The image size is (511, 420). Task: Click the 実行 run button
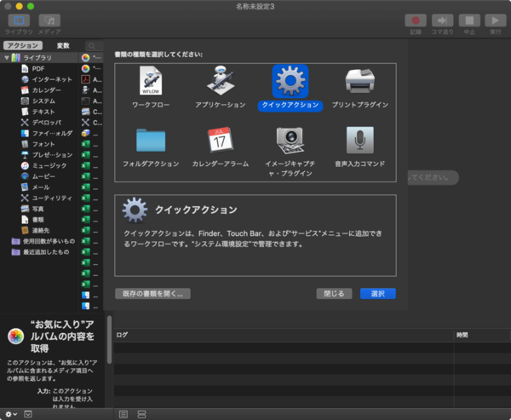(496, 20)
